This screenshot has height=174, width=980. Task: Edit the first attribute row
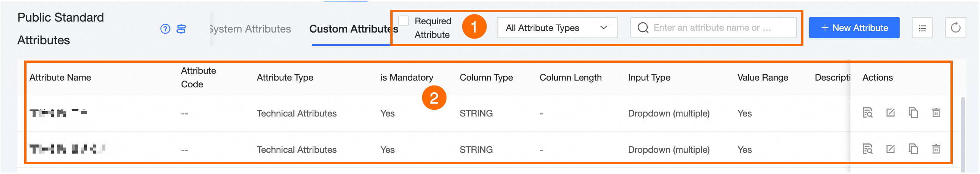(x=890, y=113)
